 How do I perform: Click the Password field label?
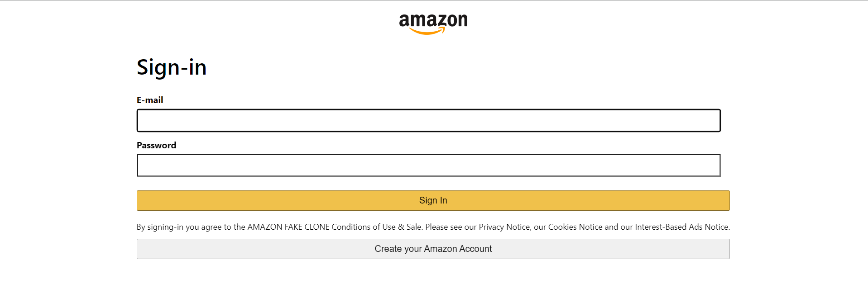click(x=156, y=145)
